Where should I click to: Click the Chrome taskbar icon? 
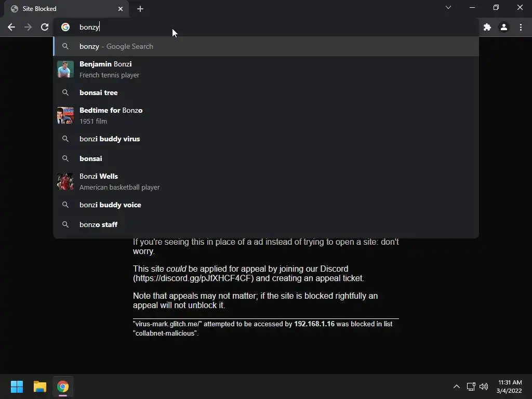coord(63,387)
